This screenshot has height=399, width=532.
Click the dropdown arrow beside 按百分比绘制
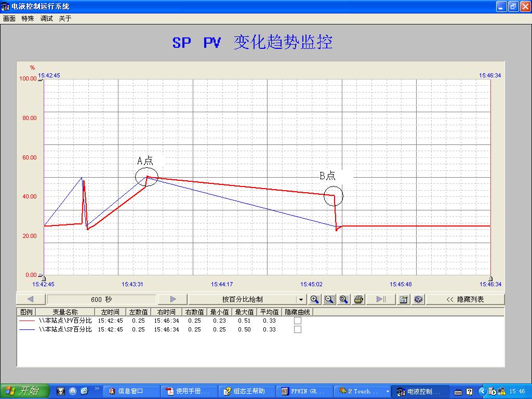click(301, 300)
